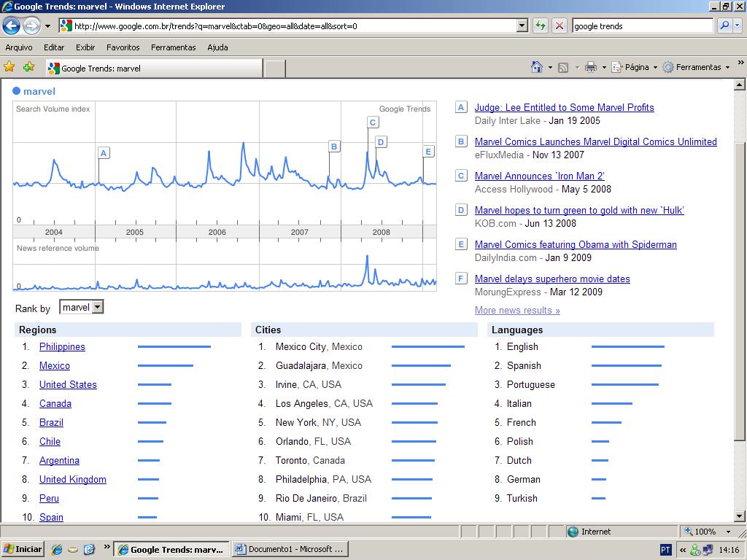
Task: Open Judge: Lee Entitled to Some Marvel Profits
Action: coord(564,107)
